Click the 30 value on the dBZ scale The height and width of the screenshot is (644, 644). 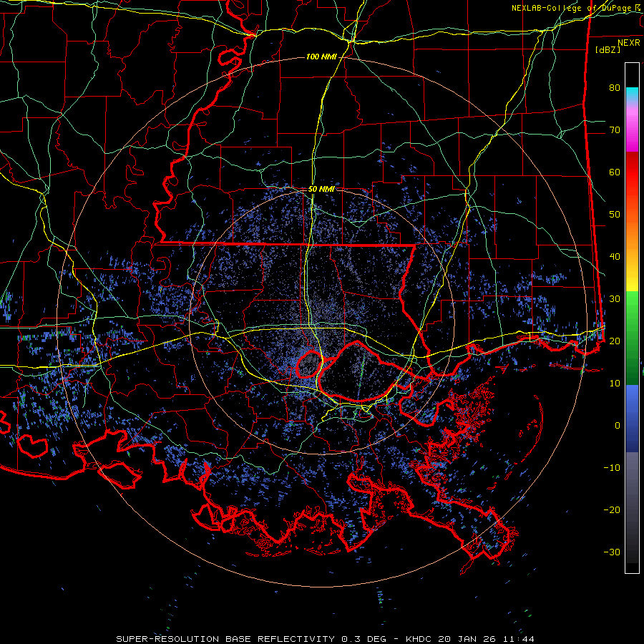pyautogui.click(x=615, y=299)
